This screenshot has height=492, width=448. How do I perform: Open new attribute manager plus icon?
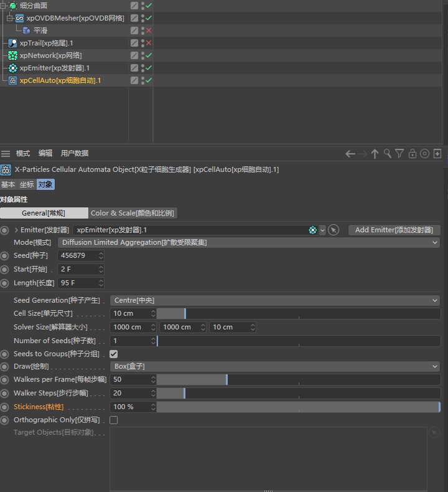(x=437, y=153)
